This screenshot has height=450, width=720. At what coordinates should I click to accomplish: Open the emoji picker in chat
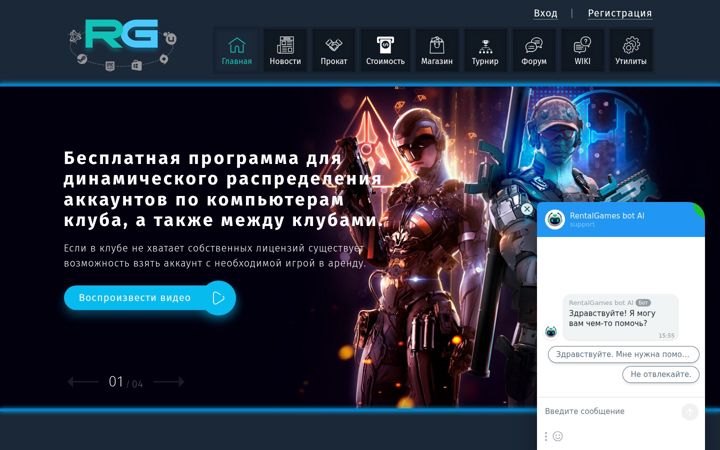pyautogui.click(x=558, y=436)
